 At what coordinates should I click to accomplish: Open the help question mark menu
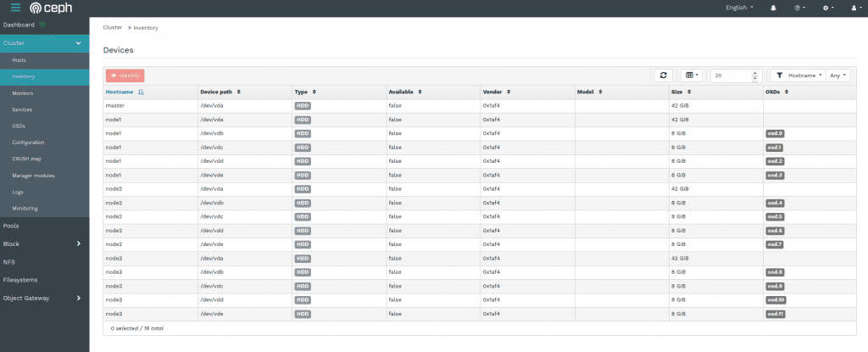pos(799,8)
